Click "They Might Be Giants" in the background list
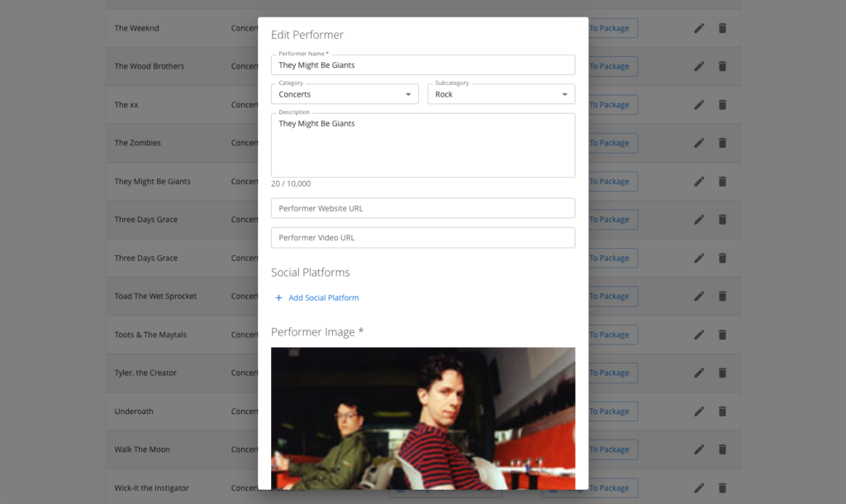The width and height of the screenshot is (846, 504). pos(152,181)
